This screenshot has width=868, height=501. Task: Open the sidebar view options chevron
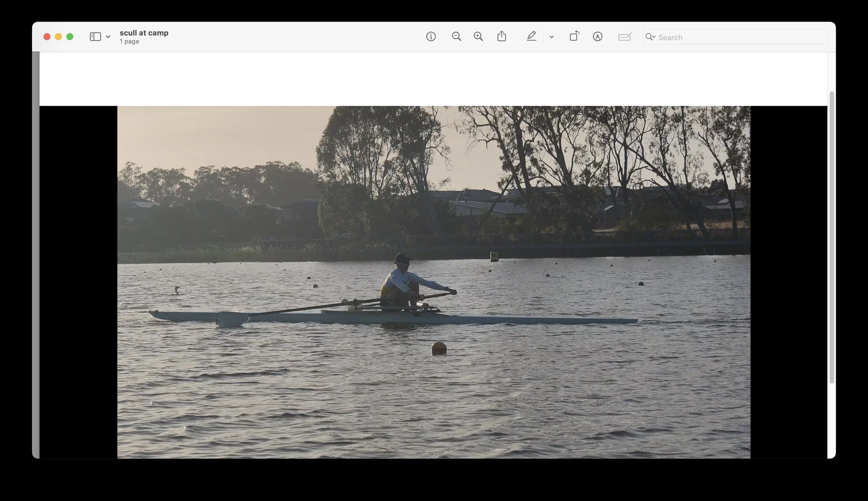coord(108,36)
